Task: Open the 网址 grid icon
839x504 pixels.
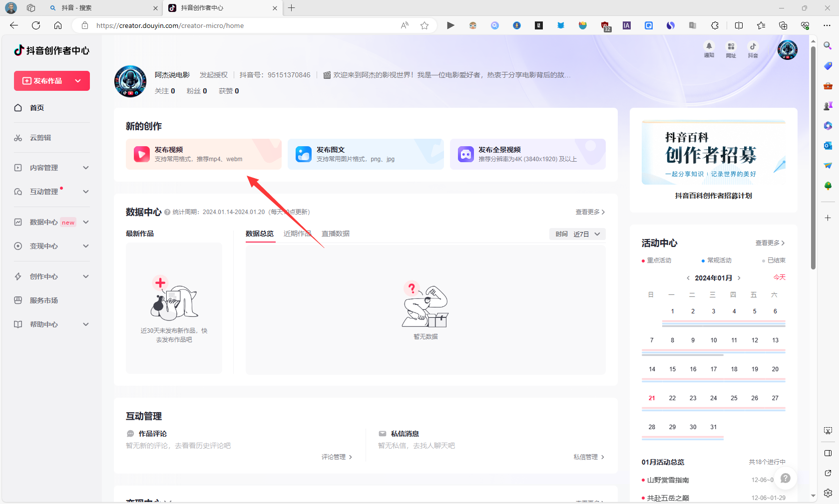Action: click(x=731, y=46)
